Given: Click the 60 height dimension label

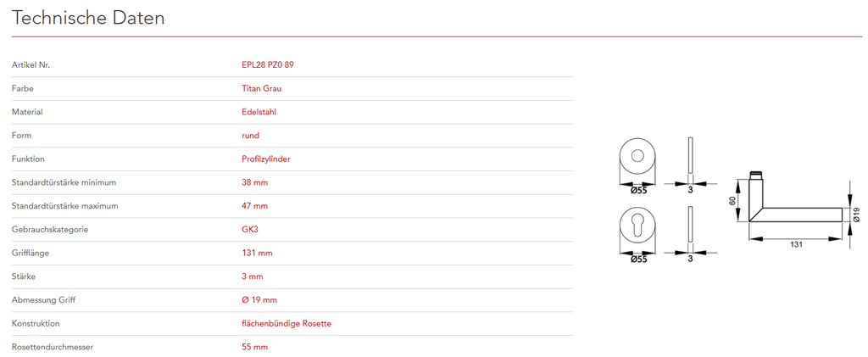Looking at the screenshot, I should tap(732, 202).
